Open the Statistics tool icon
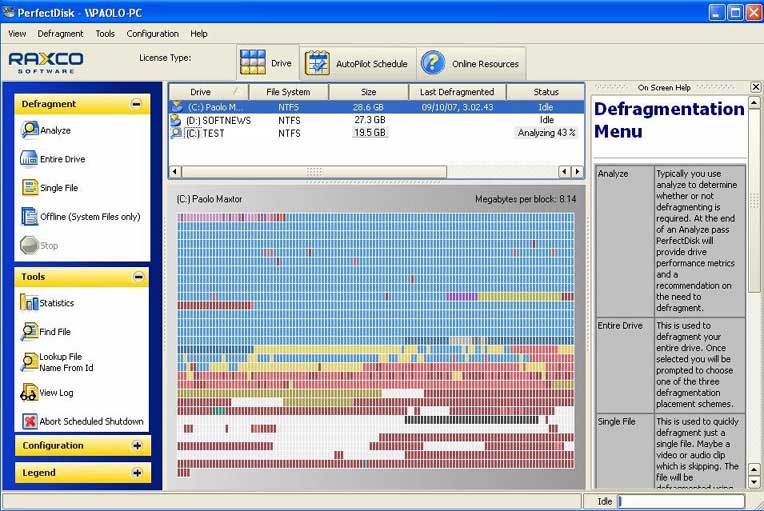This screenshot has width=764, height=511. 29,303
